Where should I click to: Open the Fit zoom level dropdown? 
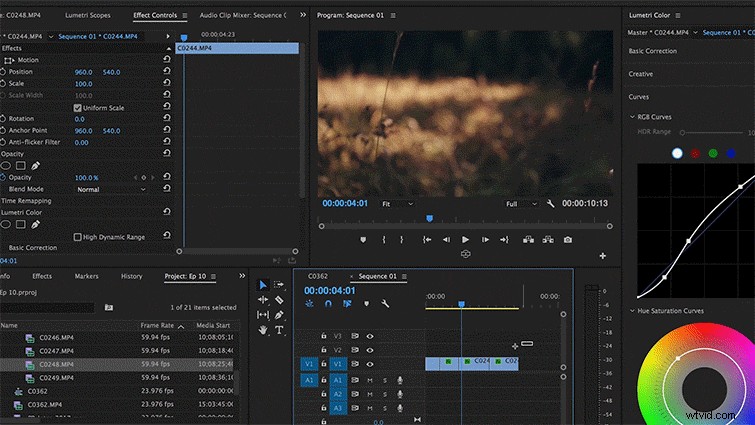pyautogui.click(x=397, y=204)
